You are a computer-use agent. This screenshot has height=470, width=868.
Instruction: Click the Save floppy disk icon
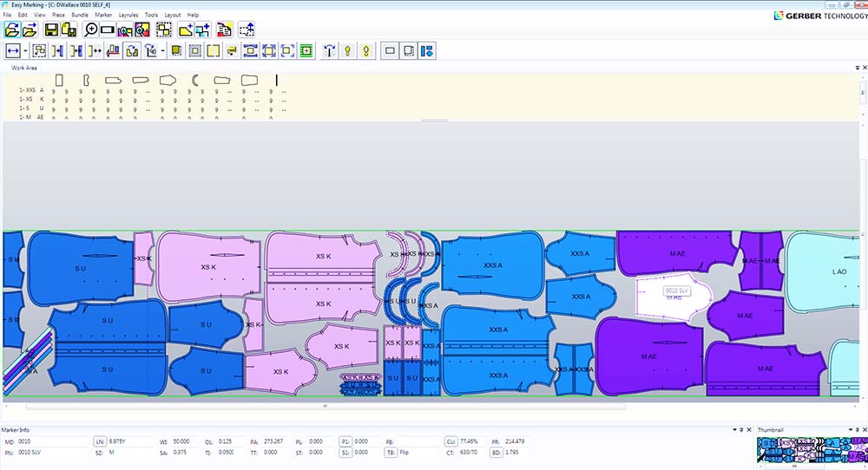(x=52, y=29)
